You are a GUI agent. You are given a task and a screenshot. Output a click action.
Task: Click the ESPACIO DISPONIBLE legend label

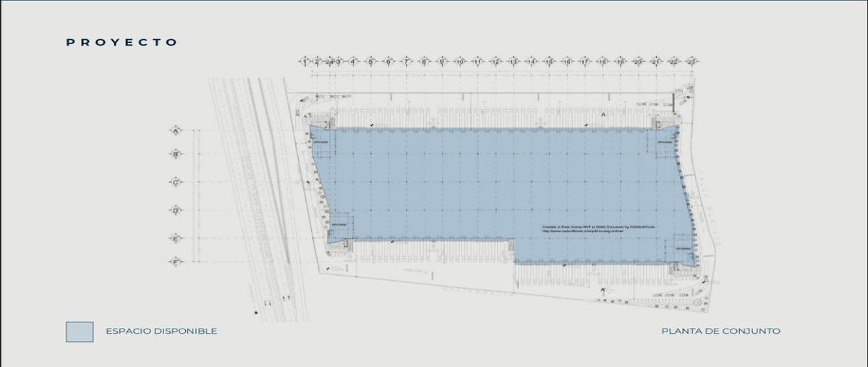(161, 332)
